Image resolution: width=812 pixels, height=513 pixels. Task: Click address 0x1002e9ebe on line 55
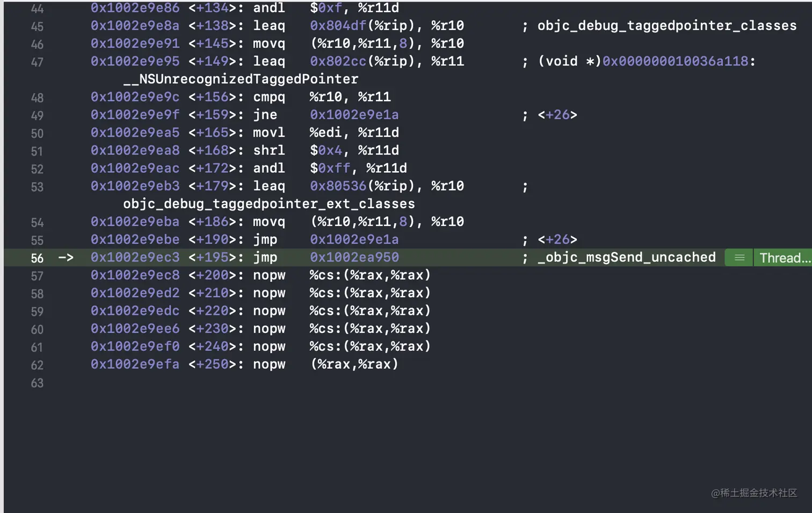(135, 239)
